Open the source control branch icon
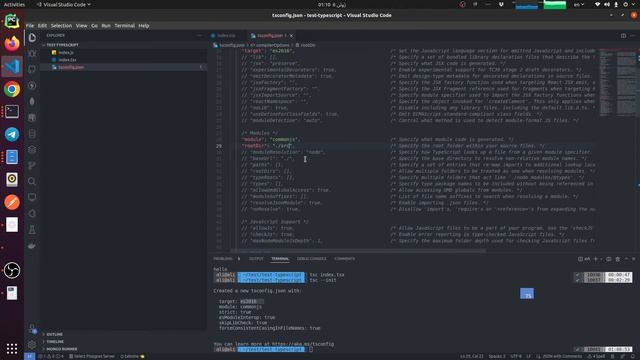640x360 pixels. click(x=32, y=165)
